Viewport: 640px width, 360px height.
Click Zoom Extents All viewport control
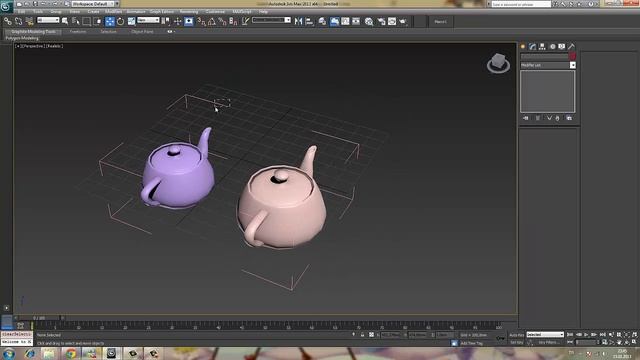(634, 334)
